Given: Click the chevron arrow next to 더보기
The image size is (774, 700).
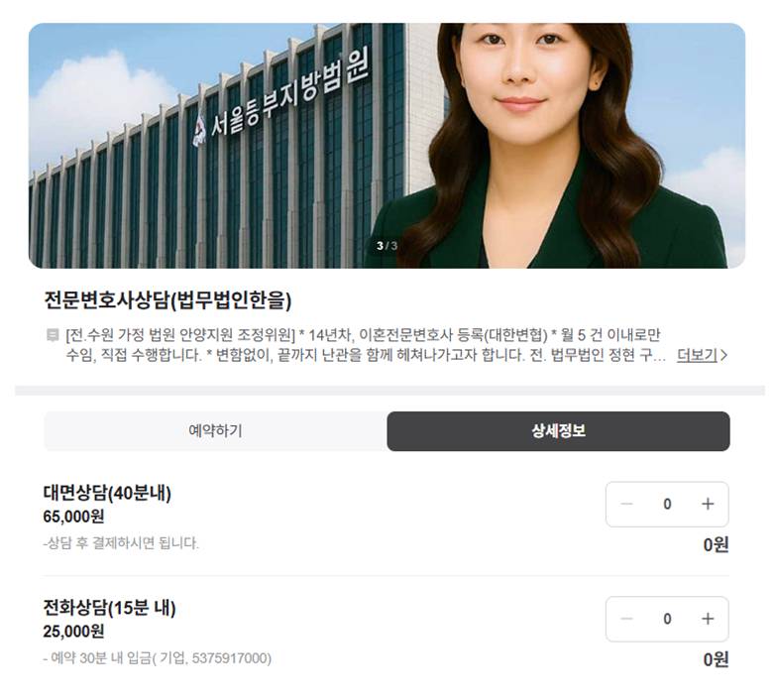Looking at the screenshot, I should click(723, 355).
